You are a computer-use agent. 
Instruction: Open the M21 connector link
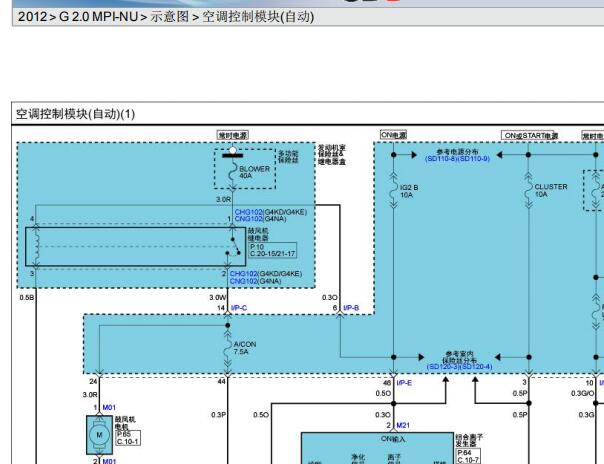[x=403, y=425]
